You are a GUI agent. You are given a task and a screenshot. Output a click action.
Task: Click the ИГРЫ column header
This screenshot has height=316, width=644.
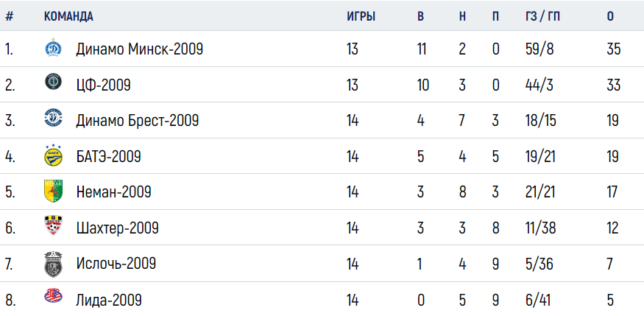361,16
